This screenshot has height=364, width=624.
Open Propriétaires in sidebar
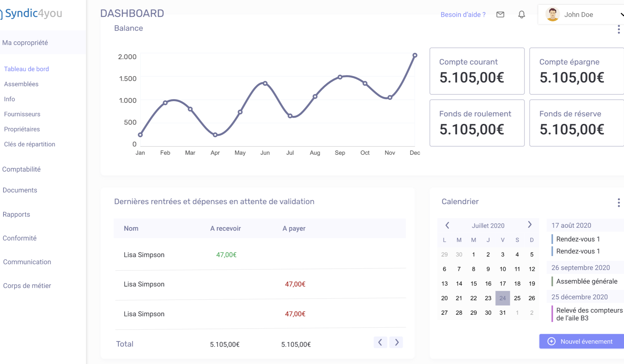click(22, 129)
